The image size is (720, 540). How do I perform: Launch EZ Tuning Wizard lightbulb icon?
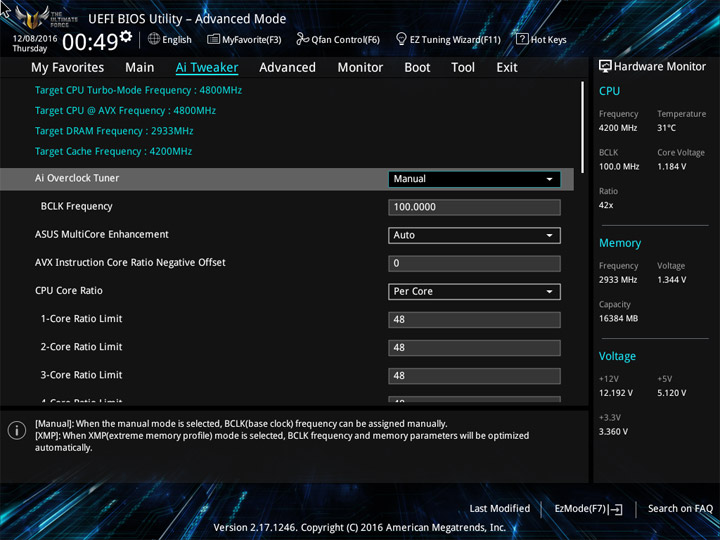(401, 39)
